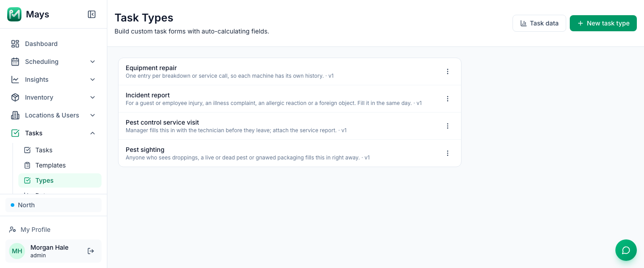Click the My Profile user icon
Viewport: 644px width, 268px height.
13,230
